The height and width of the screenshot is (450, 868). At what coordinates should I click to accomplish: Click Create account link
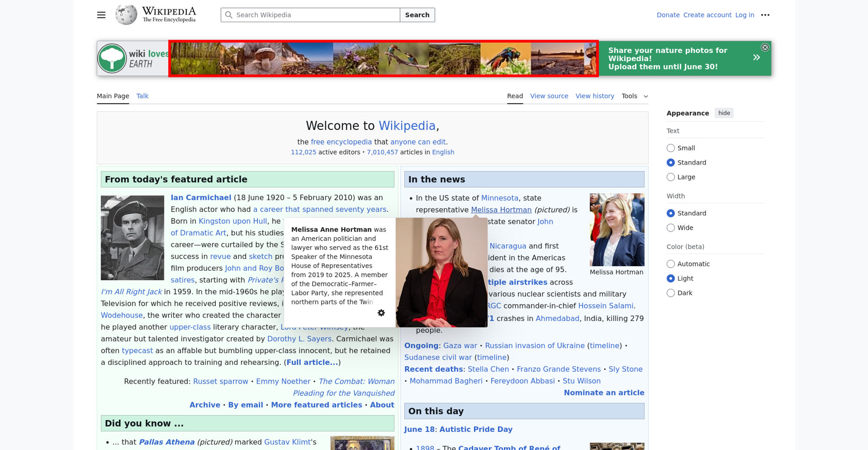707,15
